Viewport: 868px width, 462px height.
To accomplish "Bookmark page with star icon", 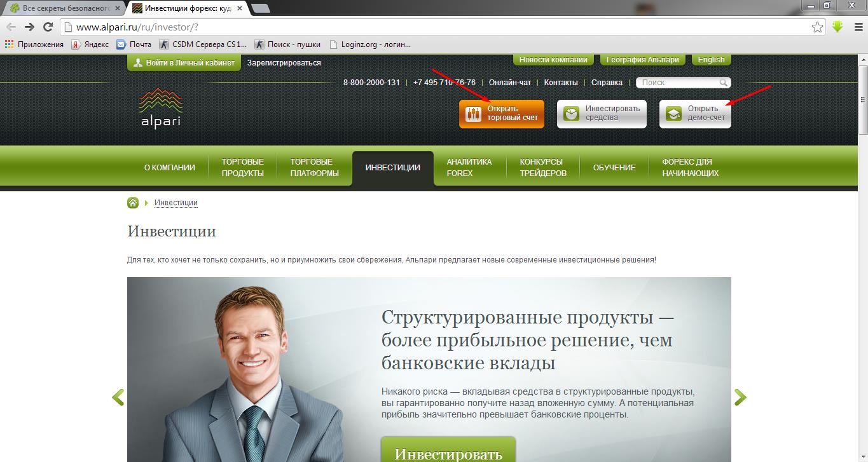I will coord(818,27).
